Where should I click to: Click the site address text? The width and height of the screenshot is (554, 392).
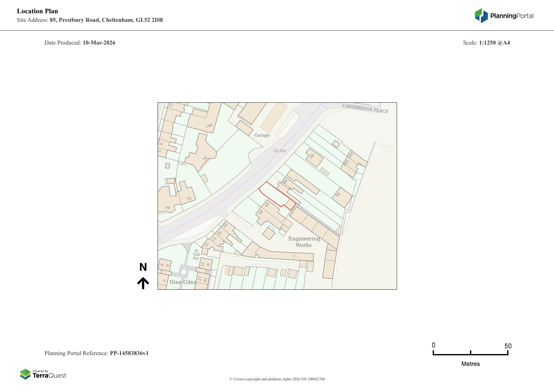tap(106, 20)
